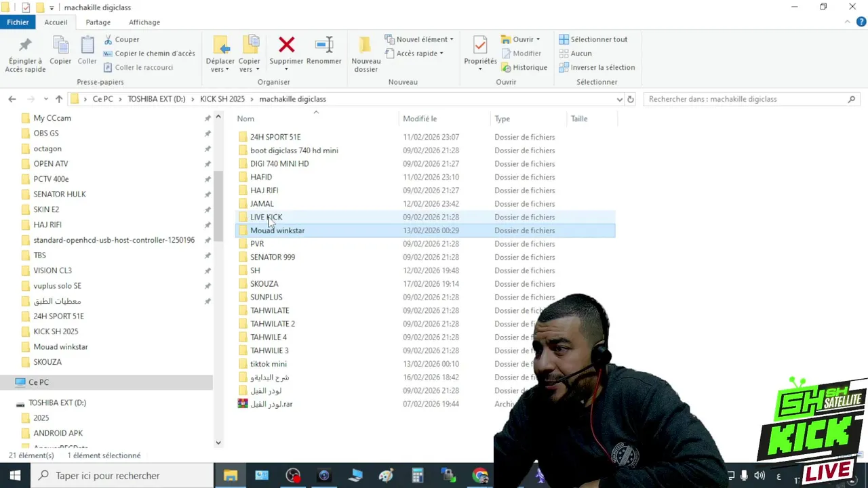Screen dimensions: 868x488
Task: Select Ce PC in the navigation pane
Action: (x=39, y=382)
